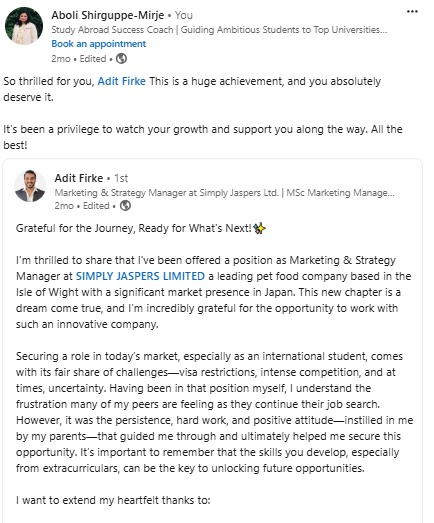Open the SIMPLY JASPERS LIMITED company link
This screenshot has height=523, width=434.
[x=140, y=276]
